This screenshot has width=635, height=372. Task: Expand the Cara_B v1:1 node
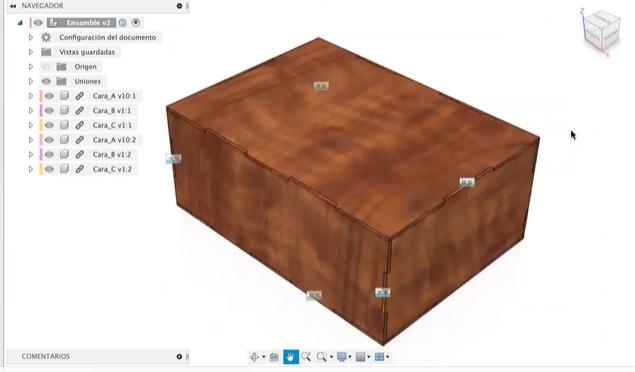[31, 111]
